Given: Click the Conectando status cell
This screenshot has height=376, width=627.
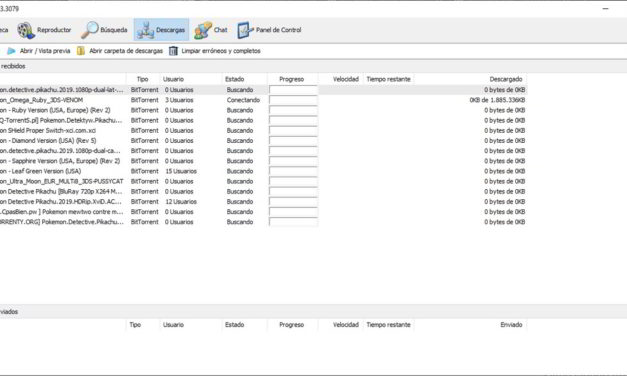Looking at the screenshot, I should click(243, 100).
